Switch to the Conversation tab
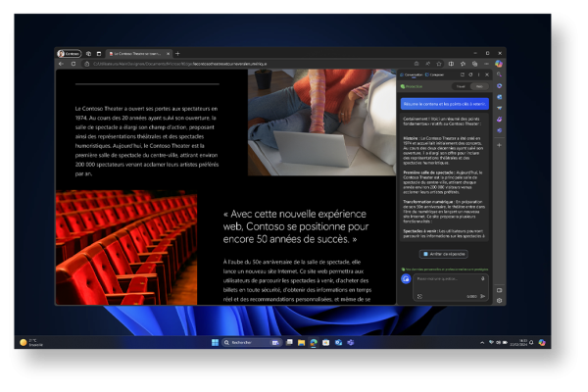This screenshot has height=392, width=588. click(413, 73)
